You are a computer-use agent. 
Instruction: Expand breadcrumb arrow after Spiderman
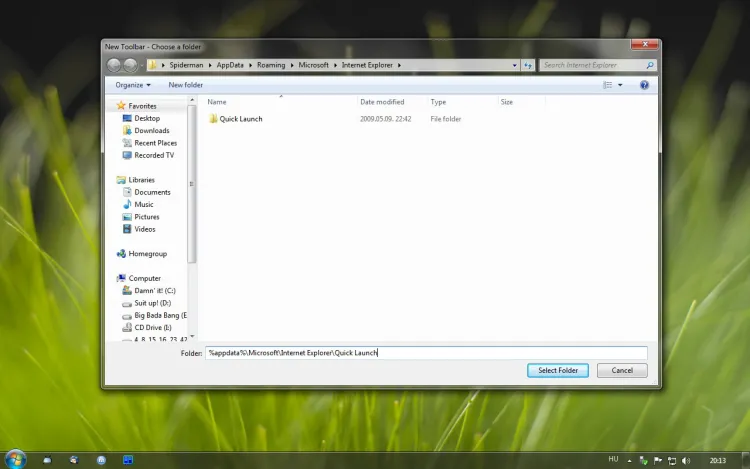click(x=210, y=65)
